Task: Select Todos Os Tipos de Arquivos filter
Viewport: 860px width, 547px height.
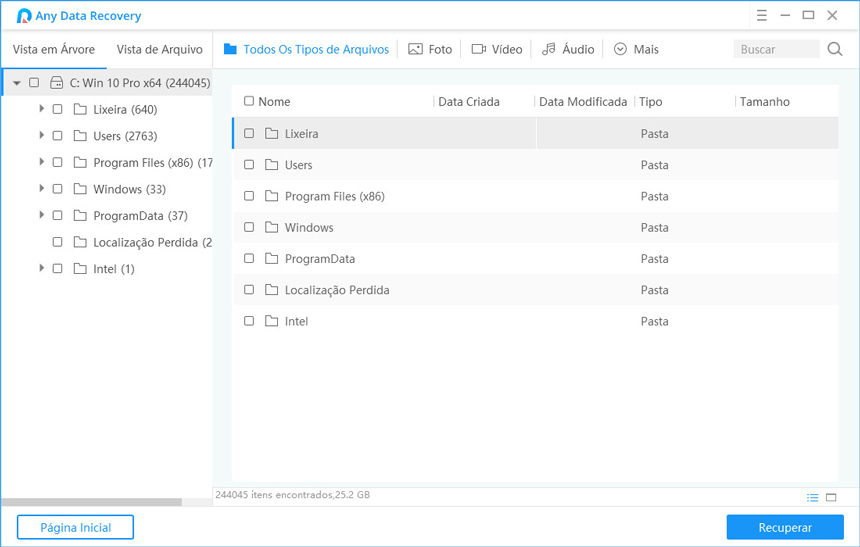Action: [x=316, y=49]
